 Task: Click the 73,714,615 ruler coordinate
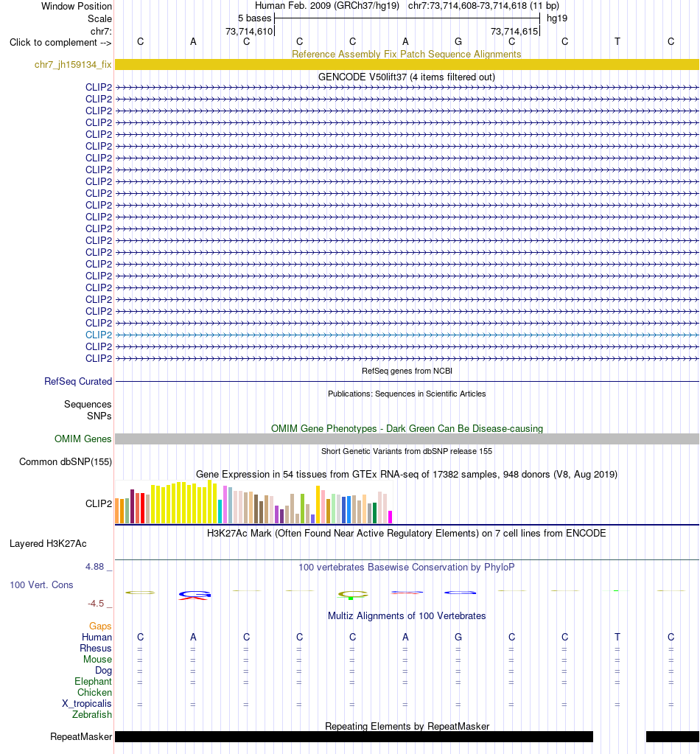pos(514,31)
